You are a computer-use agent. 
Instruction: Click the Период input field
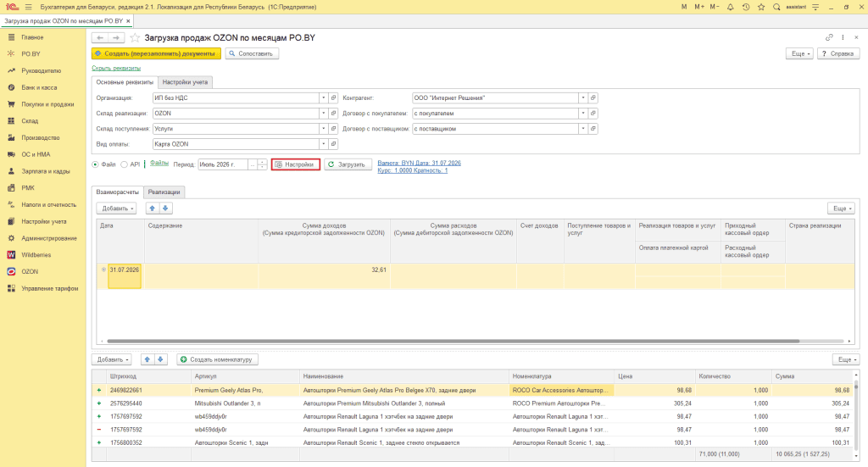(223, 164)
